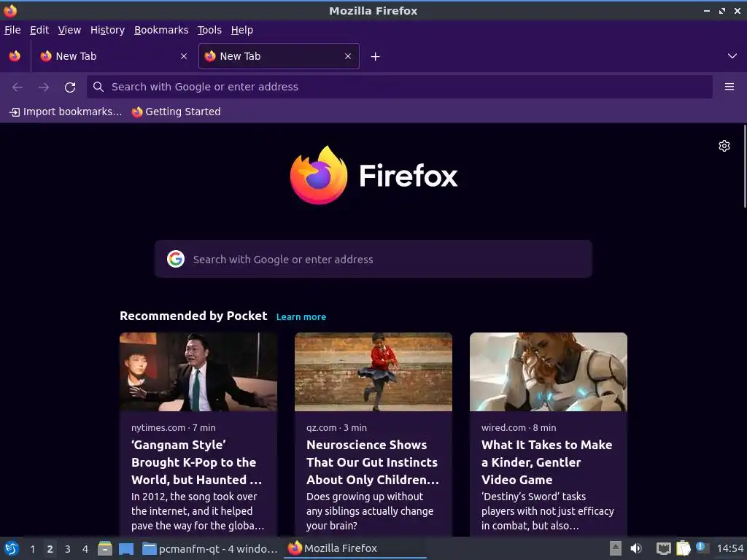Open the file manager launcher in taskbar
The image size is (747, 560).
click(105, 548)
